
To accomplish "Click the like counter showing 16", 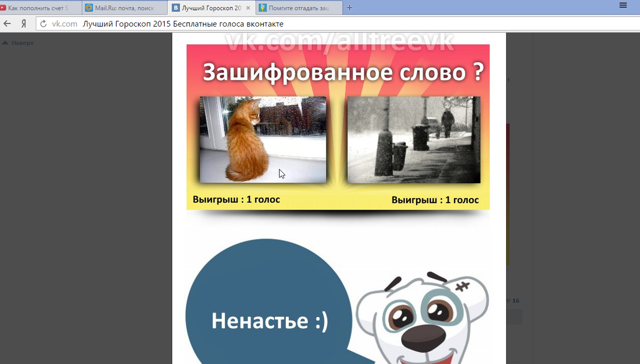I will [512, 301].
